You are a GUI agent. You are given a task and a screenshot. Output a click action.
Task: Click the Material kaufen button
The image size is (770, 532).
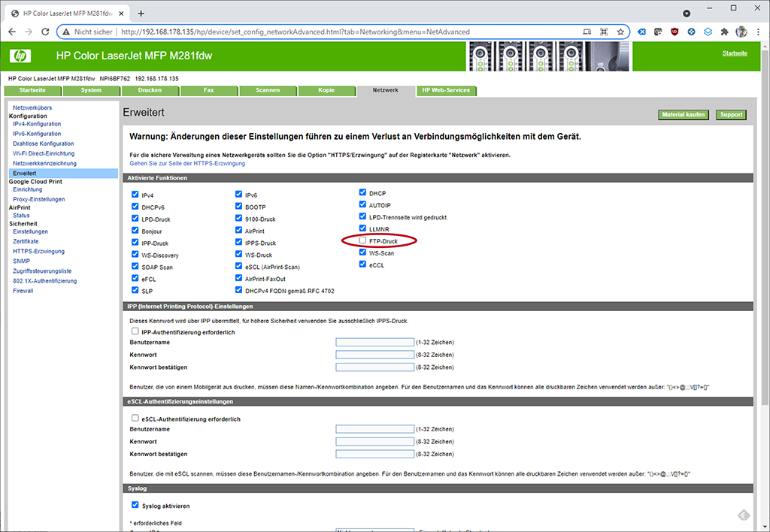[x=683, y=115]
